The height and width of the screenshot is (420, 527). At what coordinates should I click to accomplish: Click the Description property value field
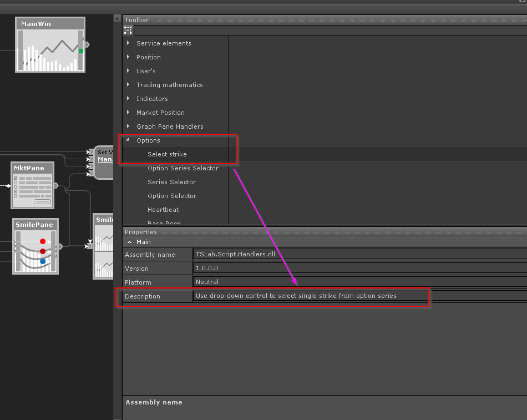click(311, 296)
